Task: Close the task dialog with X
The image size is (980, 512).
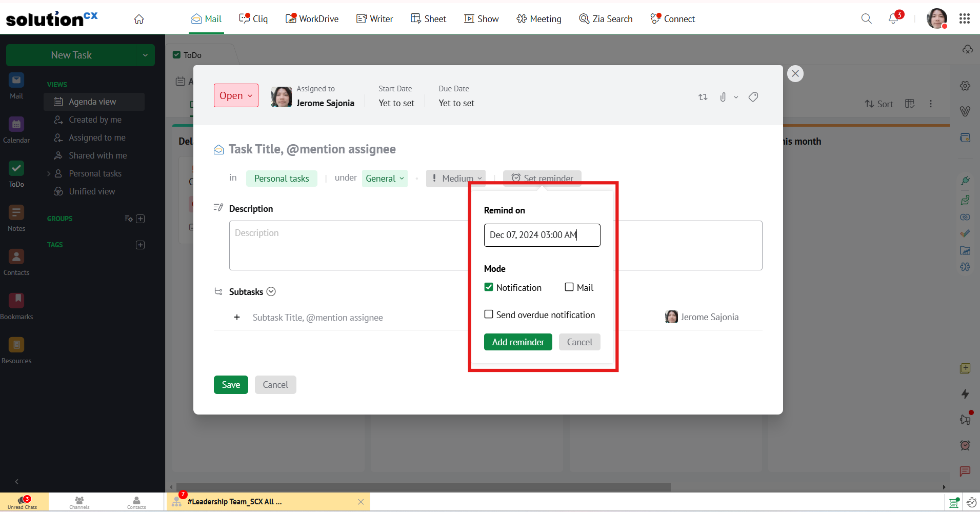Action: point(795,73)
